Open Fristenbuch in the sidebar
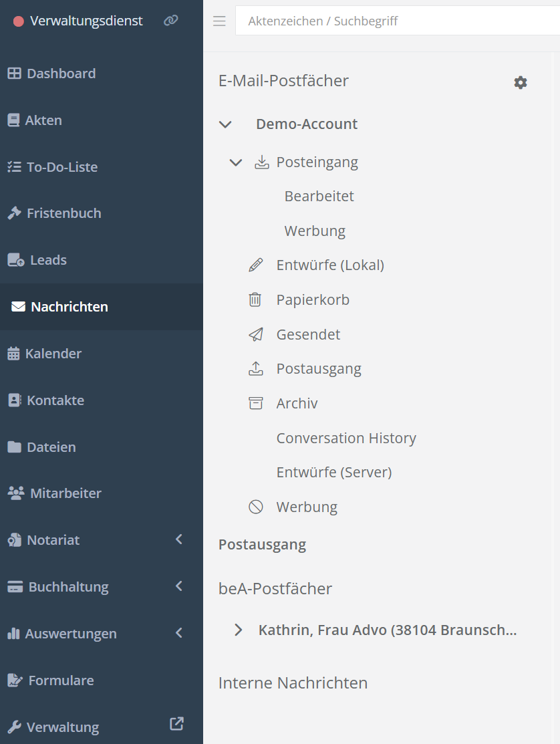This screenshot has width=560, height=744. pyautogui.click(x=63, y=213)
